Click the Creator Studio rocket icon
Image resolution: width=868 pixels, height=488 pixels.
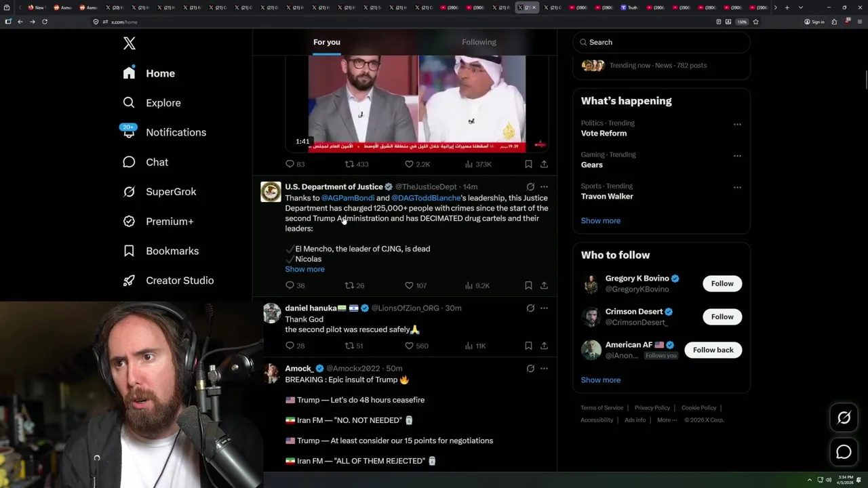coord(129,281)
